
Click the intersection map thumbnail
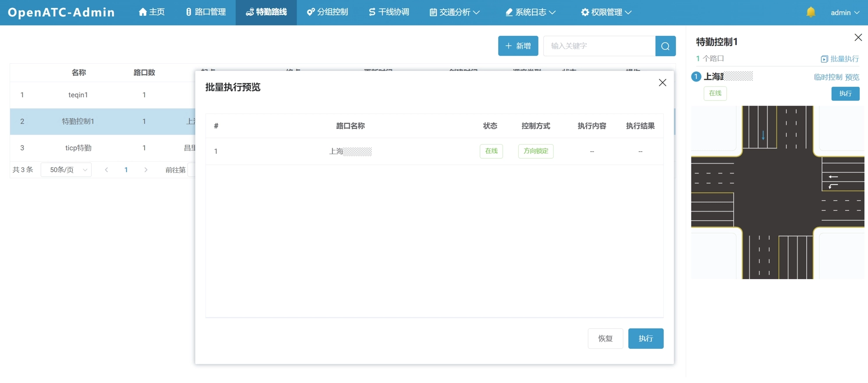tap(777, 192)
